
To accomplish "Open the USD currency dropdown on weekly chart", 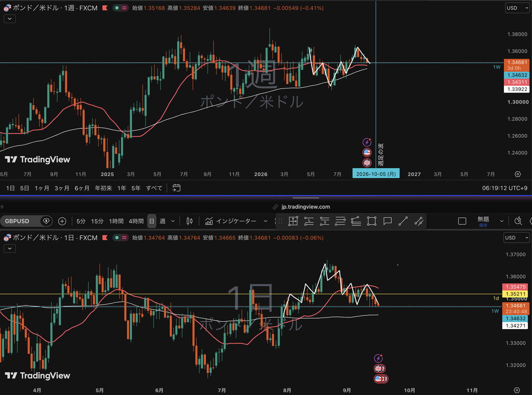I will 517,8.
